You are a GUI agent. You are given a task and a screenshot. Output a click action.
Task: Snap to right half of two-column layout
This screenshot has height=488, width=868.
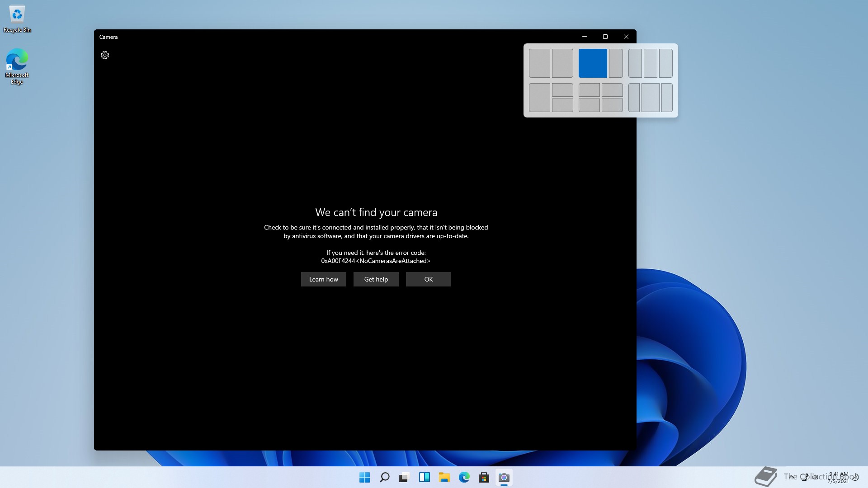pos(562,63)
